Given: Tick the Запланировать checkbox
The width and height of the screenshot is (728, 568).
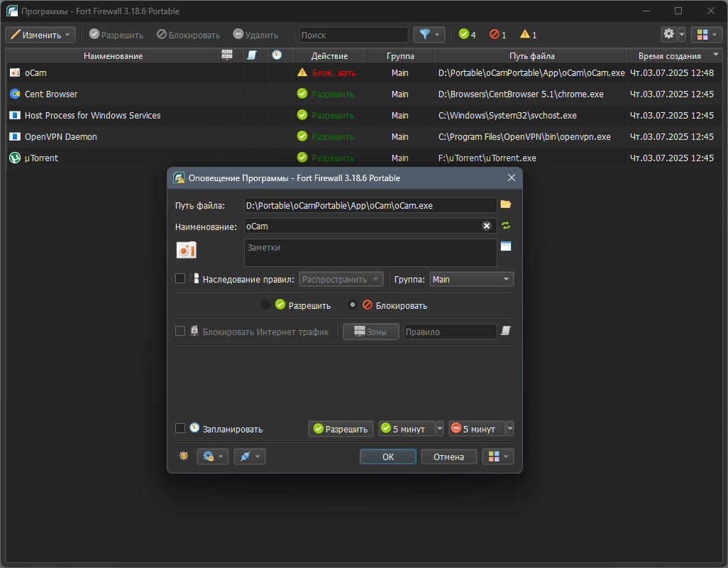Looking at the screenshot, I should [x=180, y=428].
